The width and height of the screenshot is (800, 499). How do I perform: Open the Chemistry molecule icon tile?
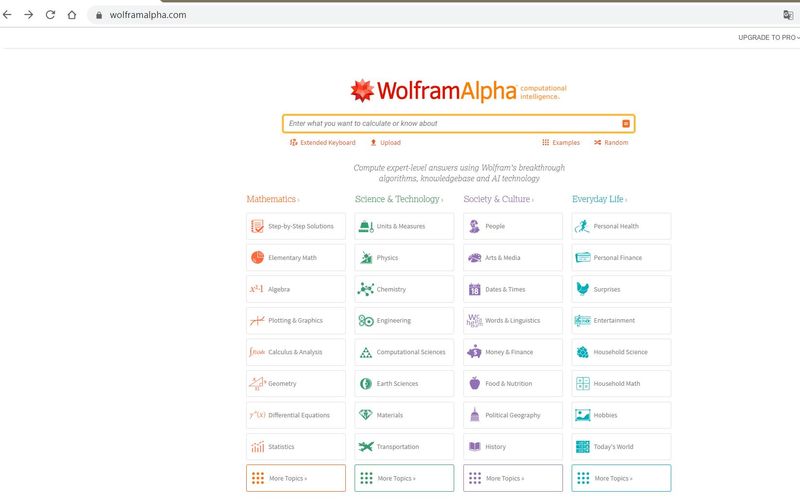(366, 289)
